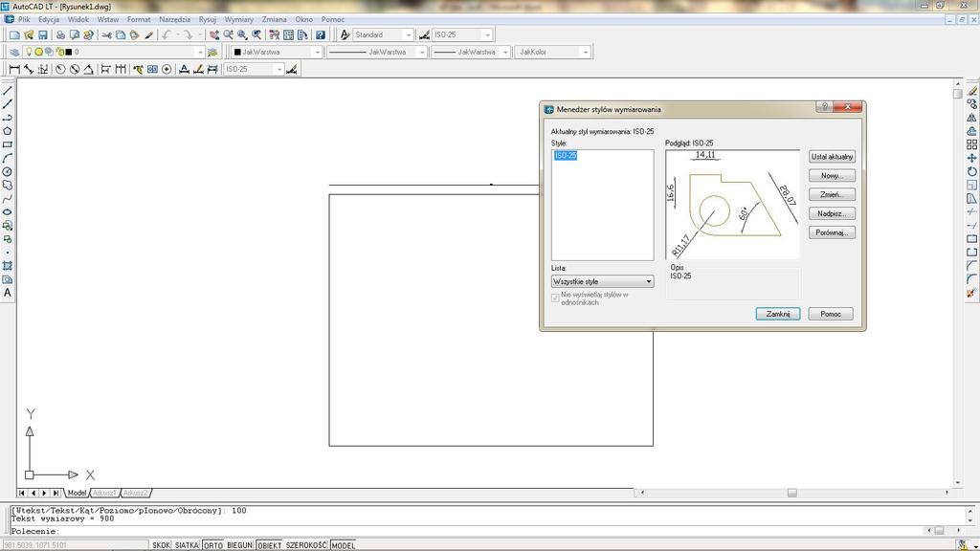Viewport: 980px width, 551px height.
Task: Open the Layer Properties Manager icon
Action: (x=14, y=52)
